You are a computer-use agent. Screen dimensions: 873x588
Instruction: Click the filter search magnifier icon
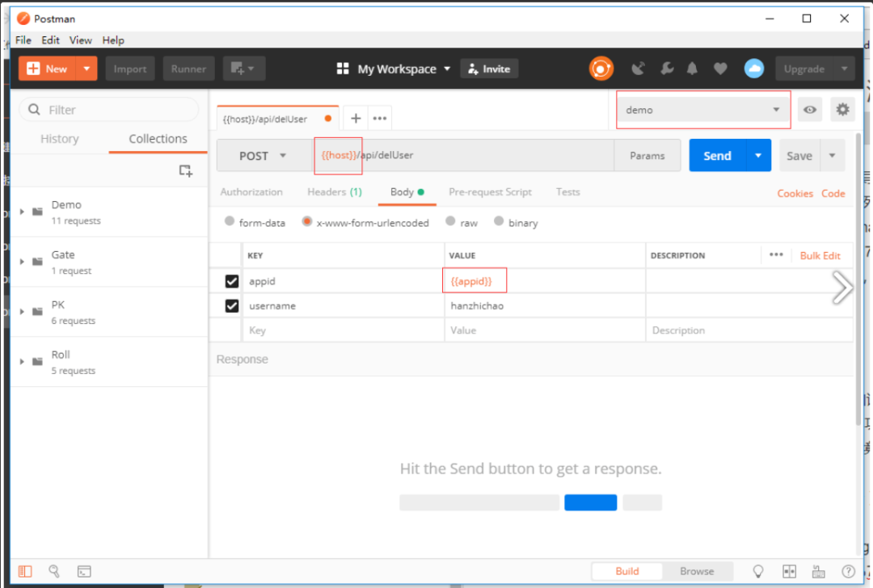34,110
